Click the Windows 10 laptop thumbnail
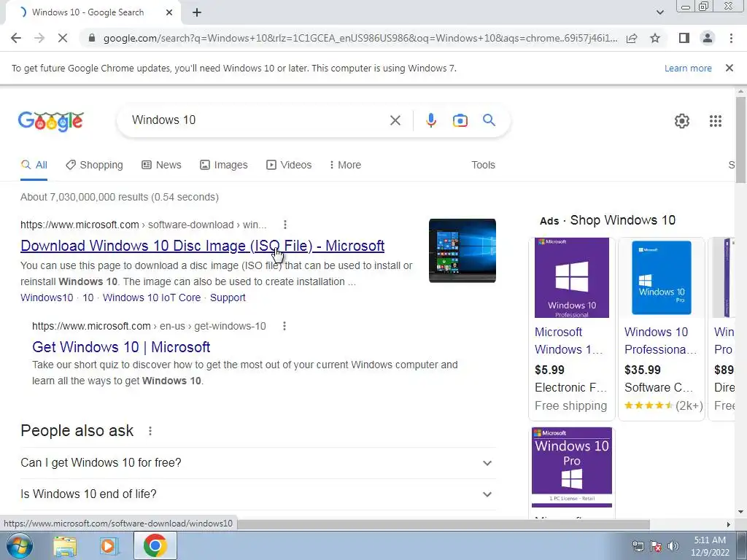This screenshot has width=747, height=560. [462, 251]
